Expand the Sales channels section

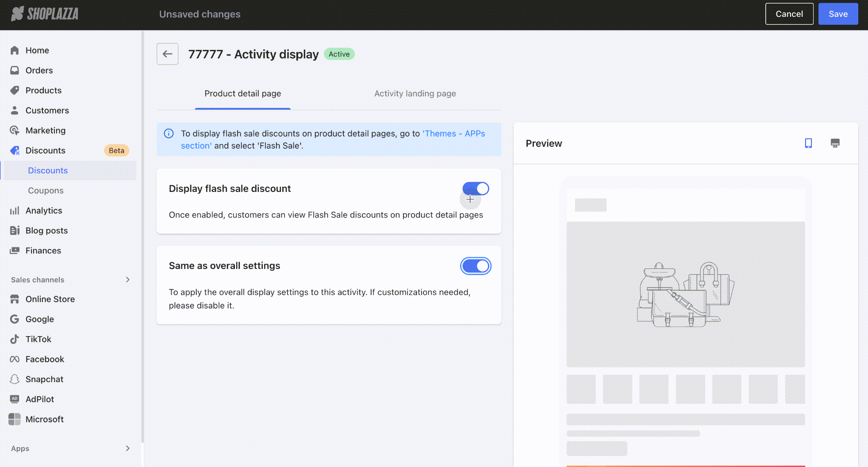click(x=127, y=279)
